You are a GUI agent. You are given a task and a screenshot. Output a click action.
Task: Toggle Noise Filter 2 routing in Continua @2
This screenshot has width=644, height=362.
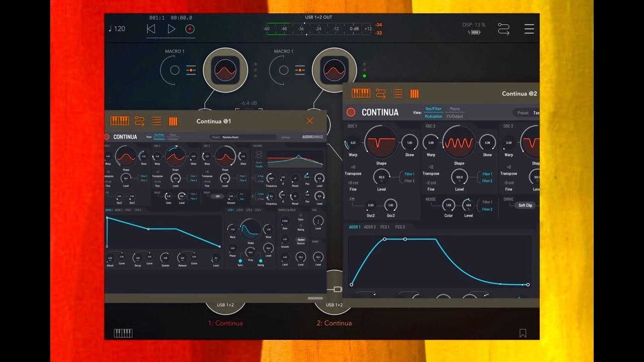pos(487,209)
